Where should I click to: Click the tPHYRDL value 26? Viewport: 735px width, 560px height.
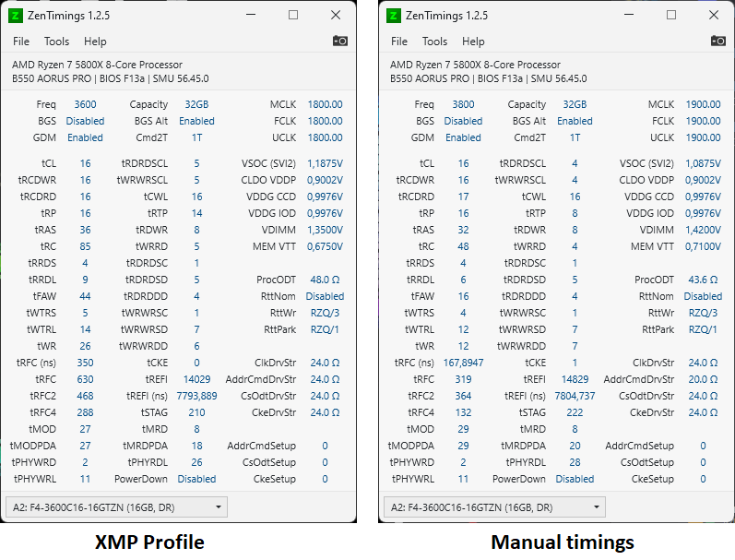pos(196,462)
